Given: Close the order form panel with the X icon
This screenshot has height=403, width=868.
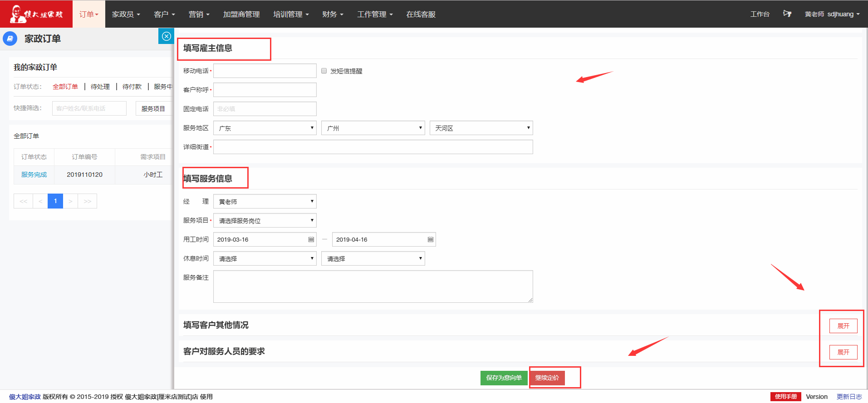Looking at the screenshot, I should [167, 36].
